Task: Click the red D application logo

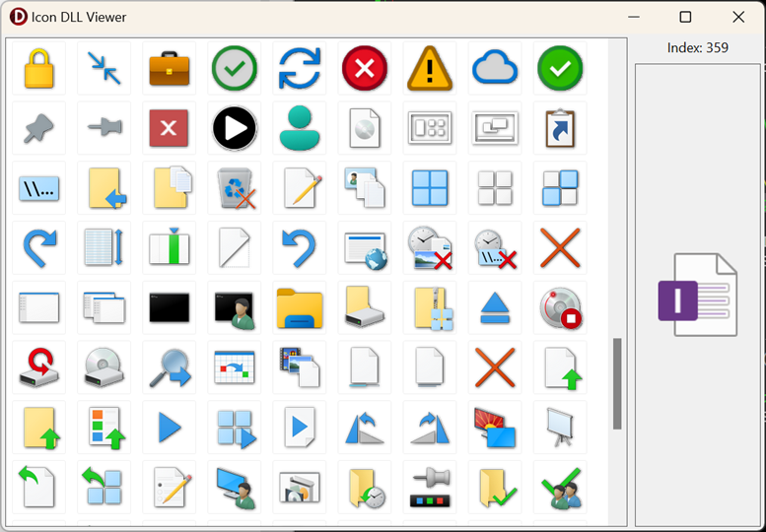Action: pyautogui.click(x=19, y=17)
